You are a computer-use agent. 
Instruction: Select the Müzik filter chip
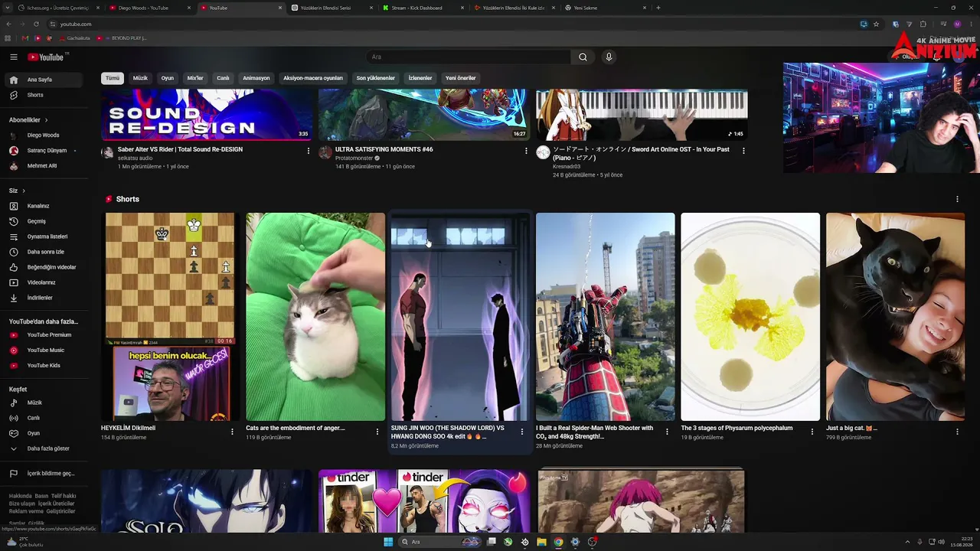[140, 78]
